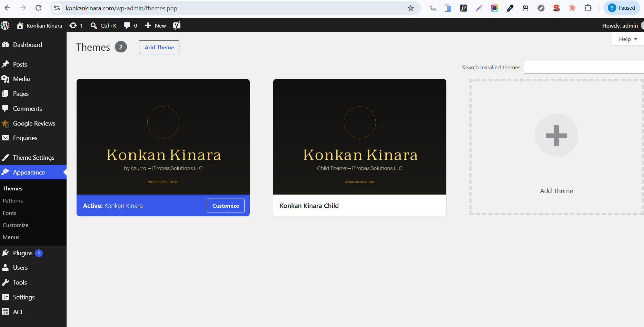Open the Yoast SEO admin bar icon
This screenshot has width=644, height=327.
tap(177, 26)
